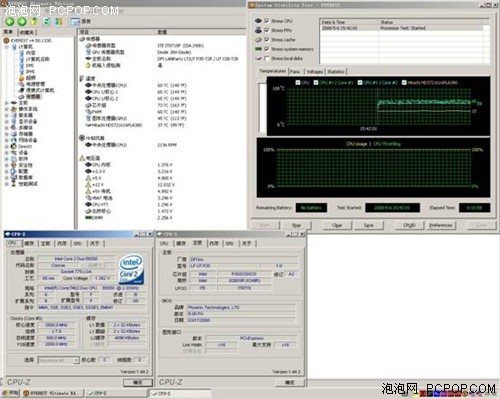Toggle CPU #1 / Core #2 graph checkbox

point(360,82)
